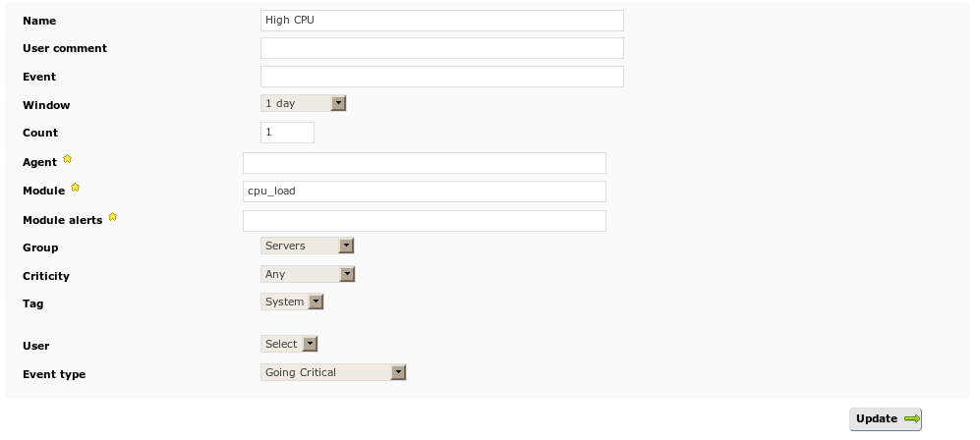Select the Count field with value 1

(287, 132)
